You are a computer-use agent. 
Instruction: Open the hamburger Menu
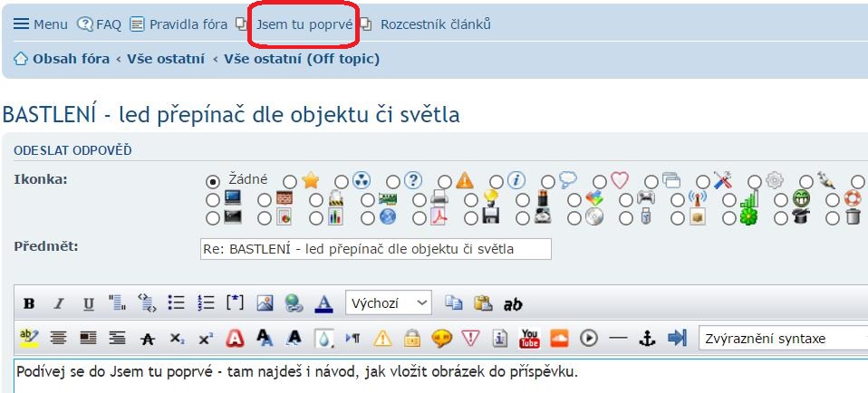[40, 24]
